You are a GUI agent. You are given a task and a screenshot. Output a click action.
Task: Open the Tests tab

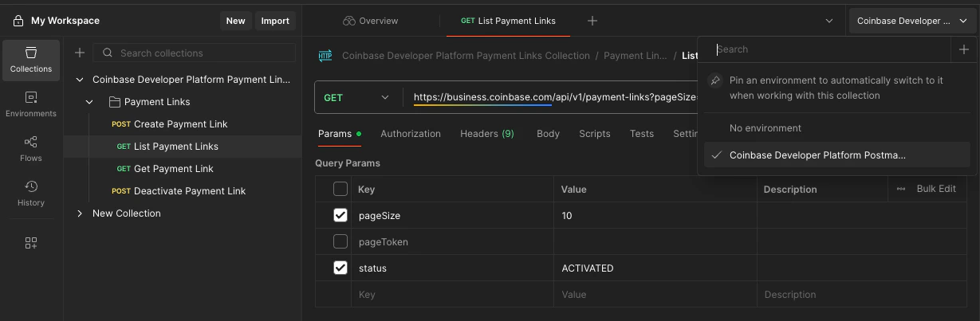pyautogui.click(x=642, y=134)
